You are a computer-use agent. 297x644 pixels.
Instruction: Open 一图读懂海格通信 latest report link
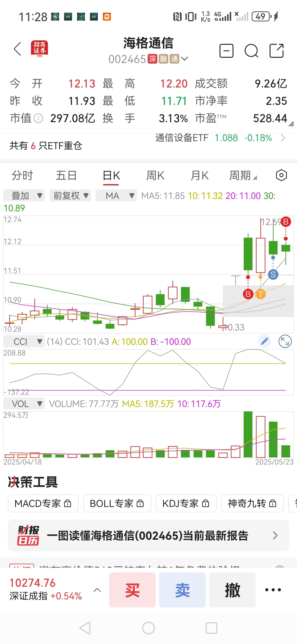coord(148,535)
